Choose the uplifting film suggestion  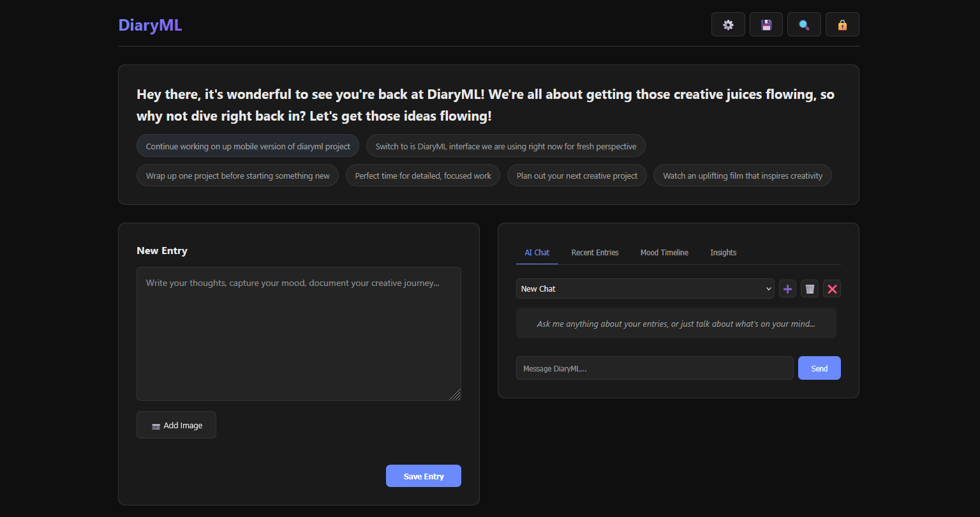tap(742, 175)
